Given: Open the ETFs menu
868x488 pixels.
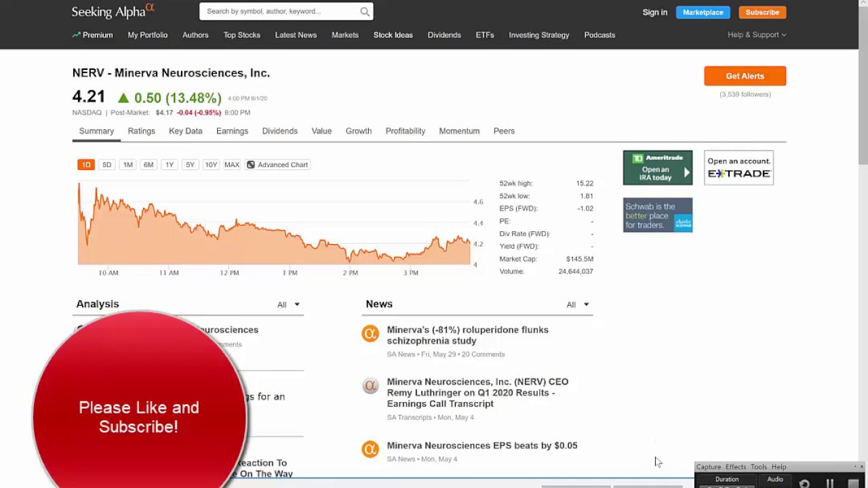Looking at the screenshot, I should 485,35.
